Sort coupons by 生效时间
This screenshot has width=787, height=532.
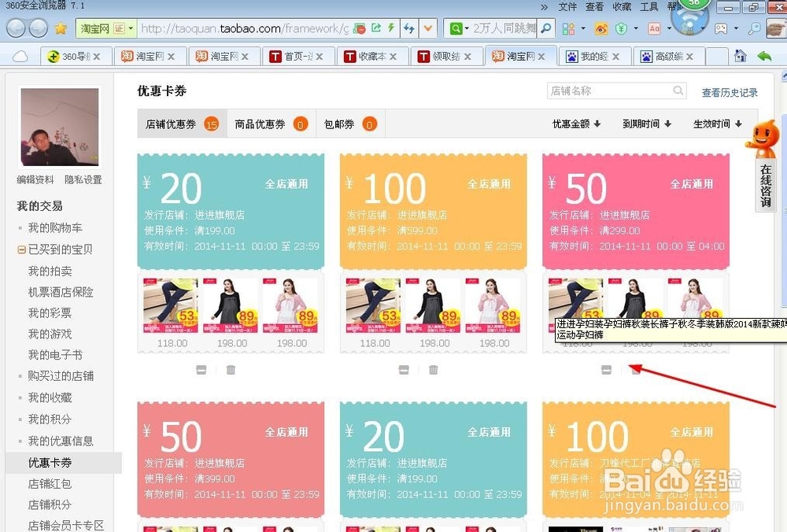click(717, 124)
